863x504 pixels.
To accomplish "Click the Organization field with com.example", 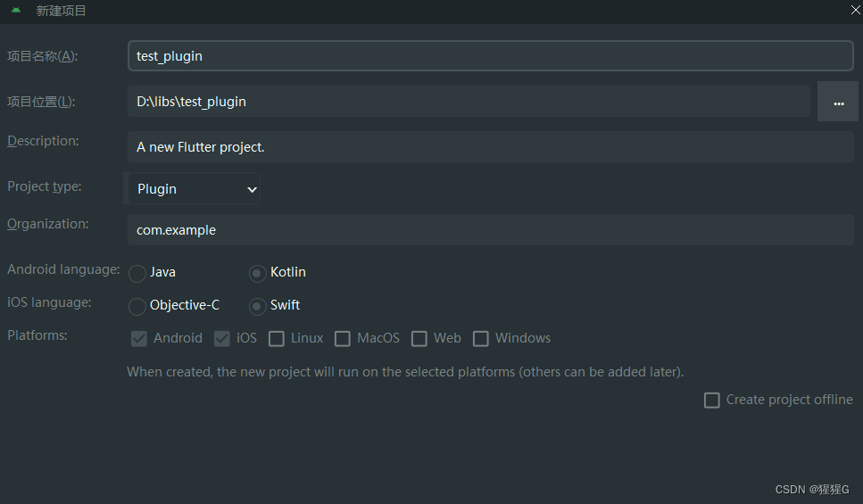I will 491,230.
